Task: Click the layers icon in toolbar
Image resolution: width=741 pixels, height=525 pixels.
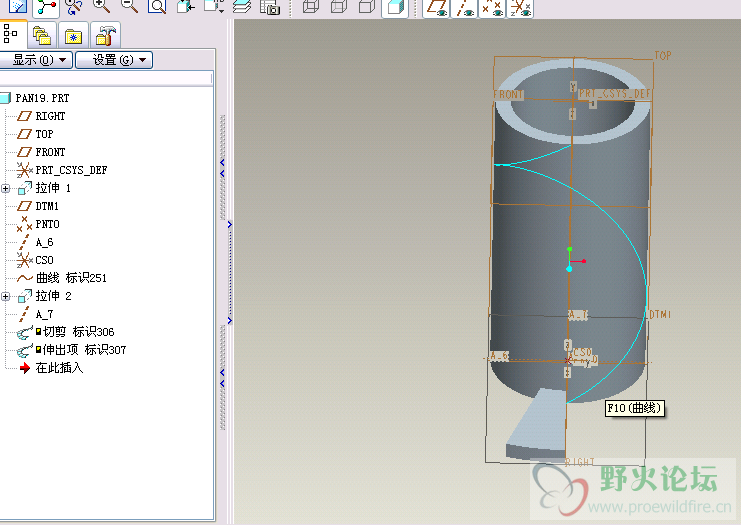Action: [x=242, y=7]
